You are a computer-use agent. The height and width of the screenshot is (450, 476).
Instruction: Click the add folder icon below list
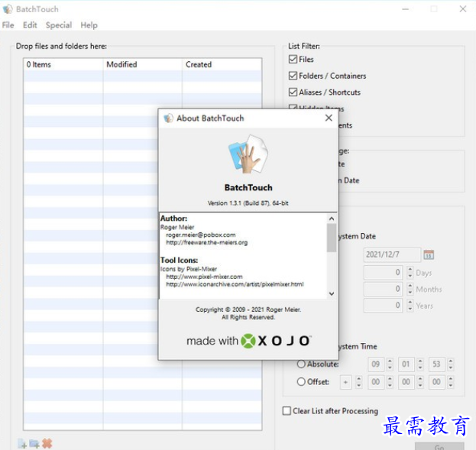coord(34,444)
